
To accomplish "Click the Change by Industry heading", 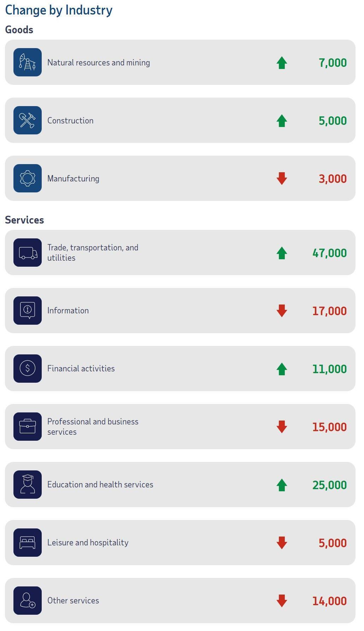I will (x=59, y=10).
